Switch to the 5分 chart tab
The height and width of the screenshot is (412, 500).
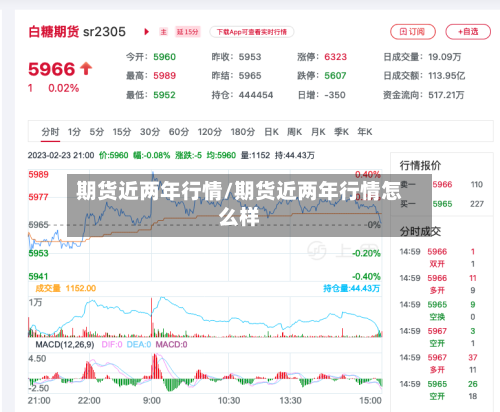coord(97,132)
